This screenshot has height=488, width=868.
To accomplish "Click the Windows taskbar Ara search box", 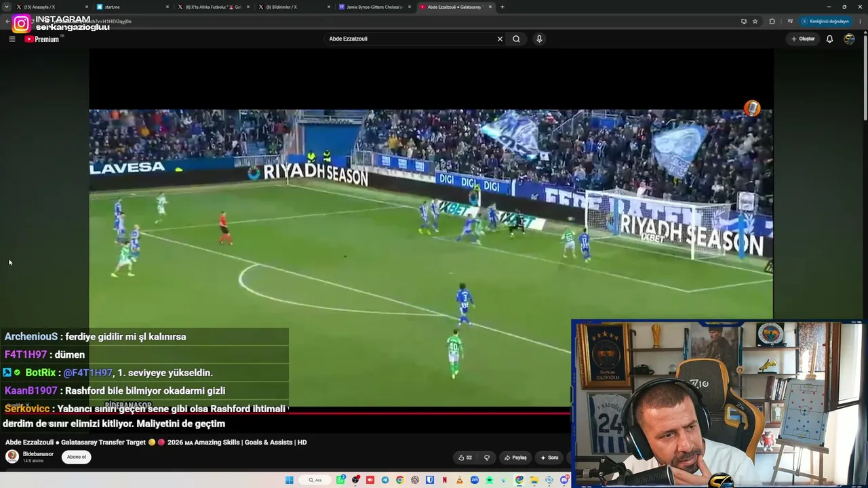I will coord(315,480).
